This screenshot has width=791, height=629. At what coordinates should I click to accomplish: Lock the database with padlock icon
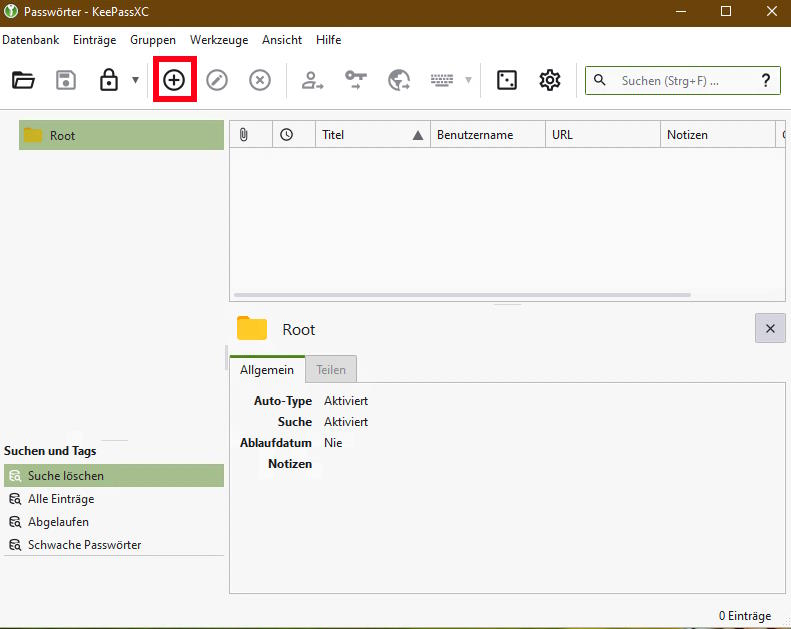tap(109, 81)
